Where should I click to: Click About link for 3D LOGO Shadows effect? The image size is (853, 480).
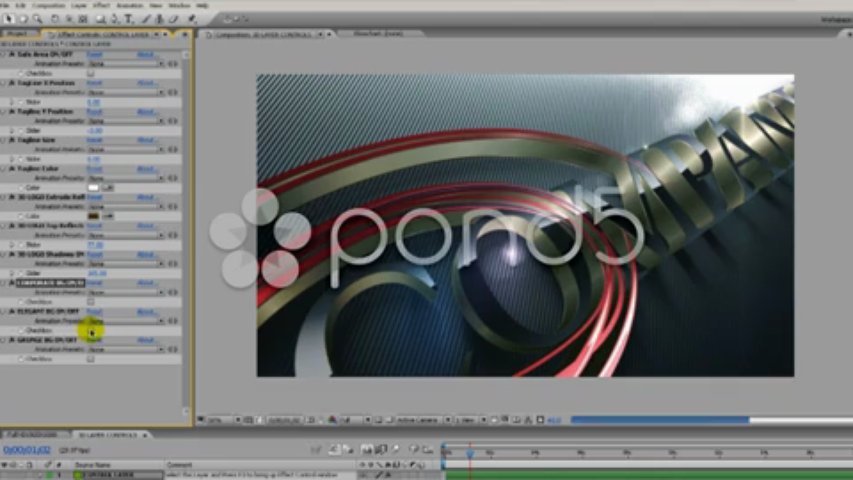[147, 254]
